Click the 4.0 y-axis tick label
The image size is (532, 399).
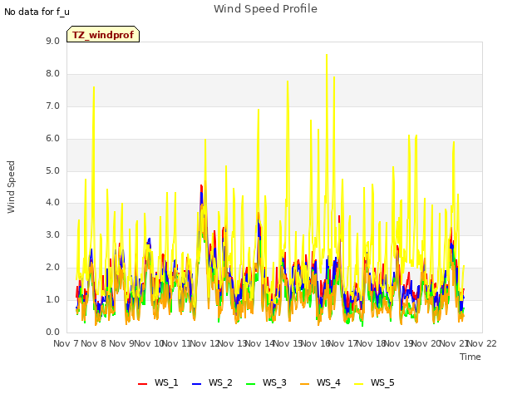52,203
